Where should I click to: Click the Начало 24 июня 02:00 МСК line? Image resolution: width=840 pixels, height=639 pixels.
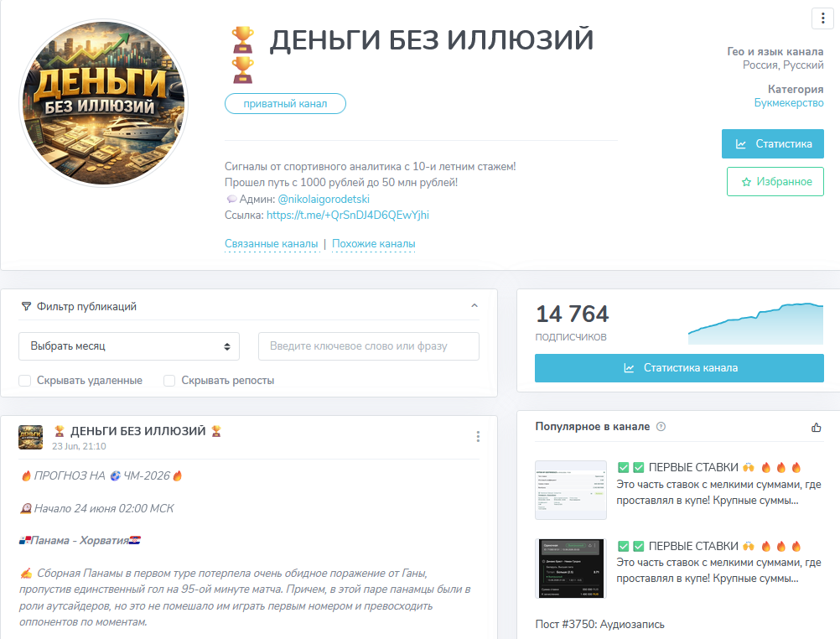[x=97, y=508]
